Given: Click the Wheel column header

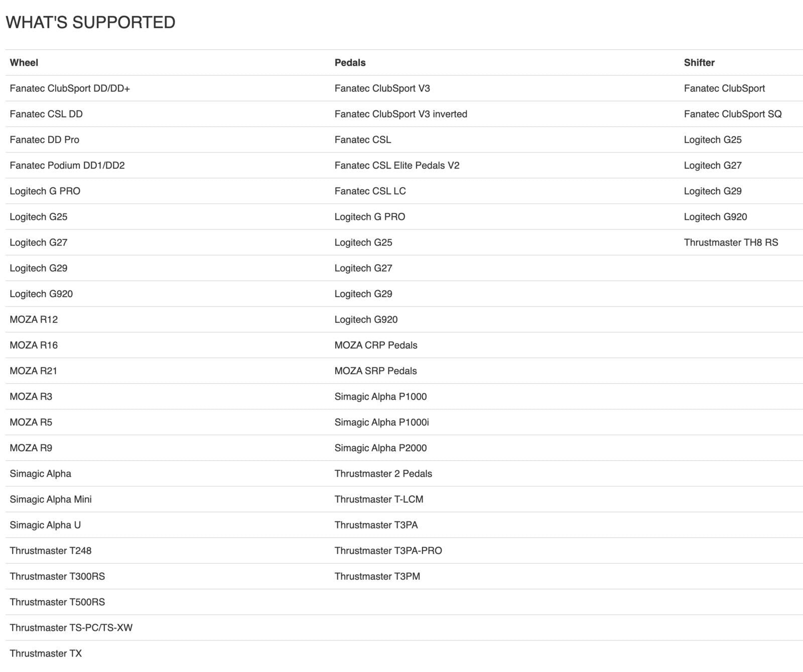Looking at the screenshot, I should (x=24, y=63).
